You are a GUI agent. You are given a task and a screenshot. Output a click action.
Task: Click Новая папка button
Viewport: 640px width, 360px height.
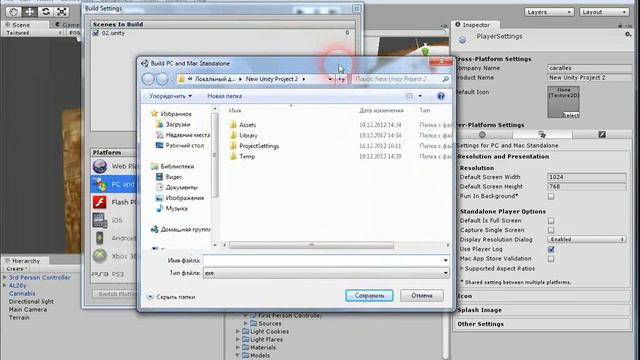coord(224,96)
